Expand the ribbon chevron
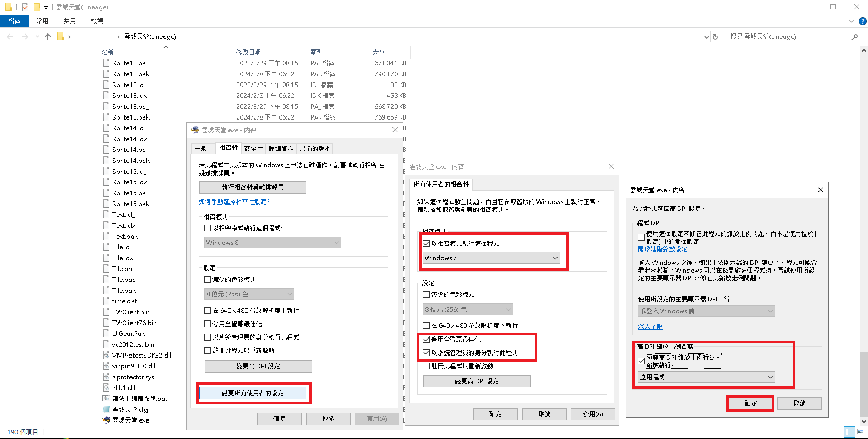 point(851,21)
